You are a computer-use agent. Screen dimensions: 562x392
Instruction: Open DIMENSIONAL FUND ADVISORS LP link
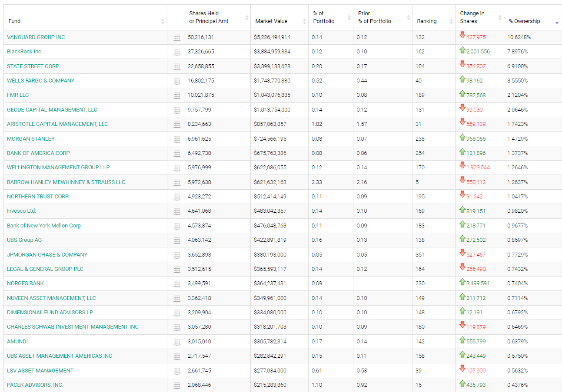[50, 313]
